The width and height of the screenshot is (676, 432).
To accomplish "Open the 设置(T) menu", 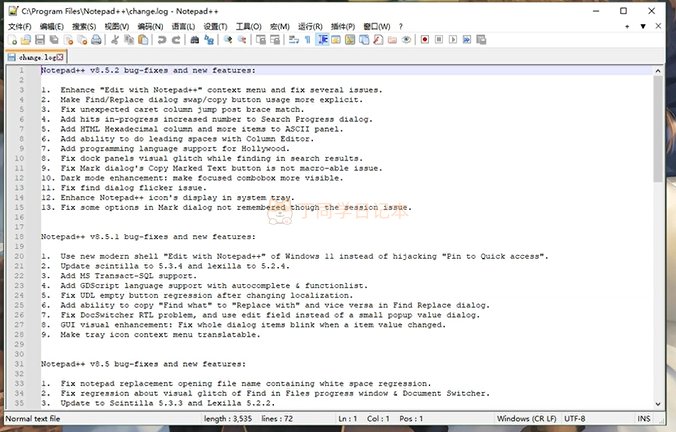I will 215,27.
